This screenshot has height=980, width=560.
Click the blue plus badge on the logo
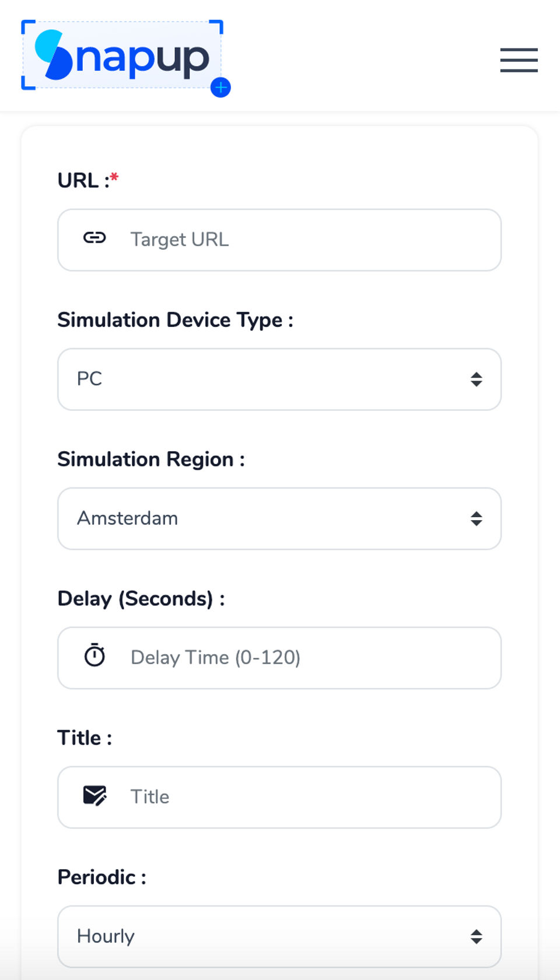coord(220,88)
